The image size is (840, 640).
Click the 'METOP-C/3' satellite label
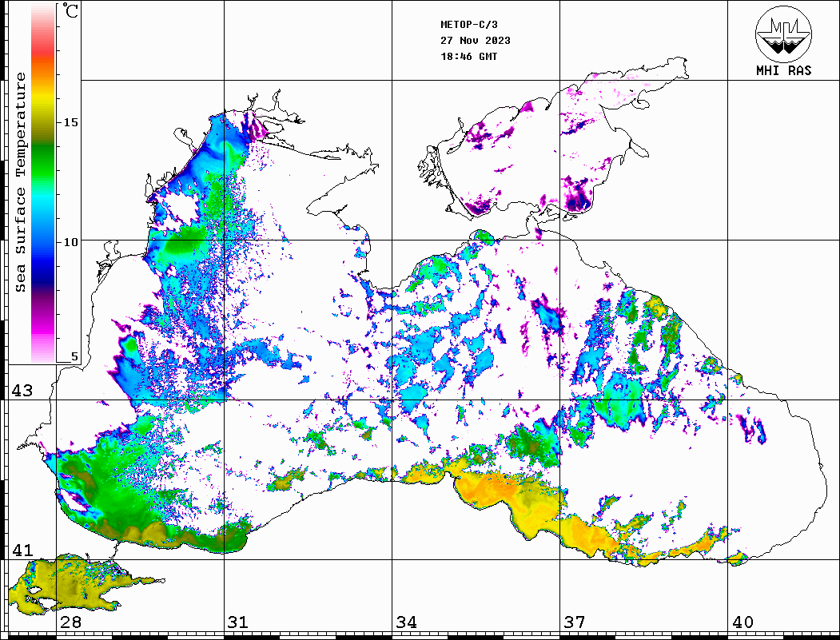point(469,25)
